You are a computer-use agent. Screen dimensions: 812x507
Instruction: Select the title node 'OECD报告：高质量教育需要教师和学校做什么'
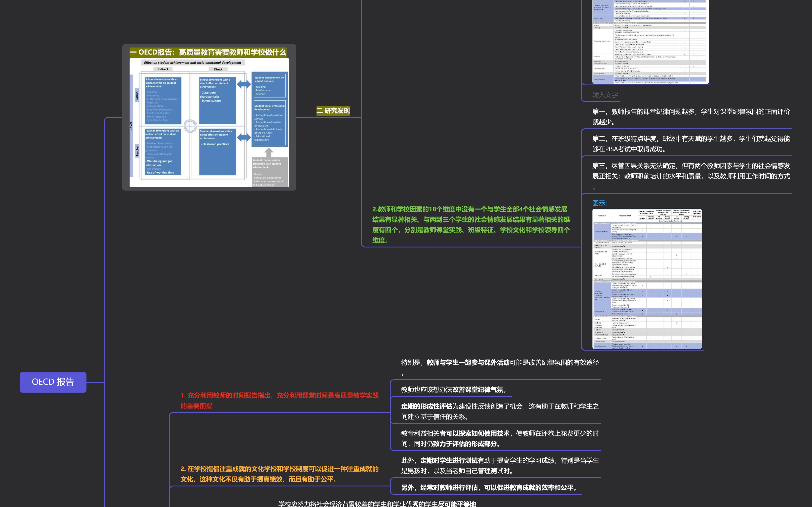click(x=208, y=52)
